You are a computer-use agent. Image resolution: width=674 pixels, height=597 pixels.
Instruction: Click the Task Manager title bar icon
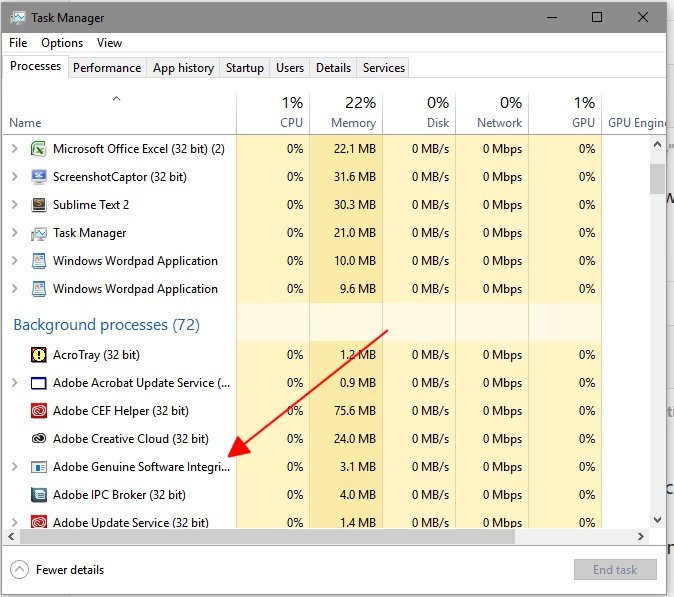(18, 18)
